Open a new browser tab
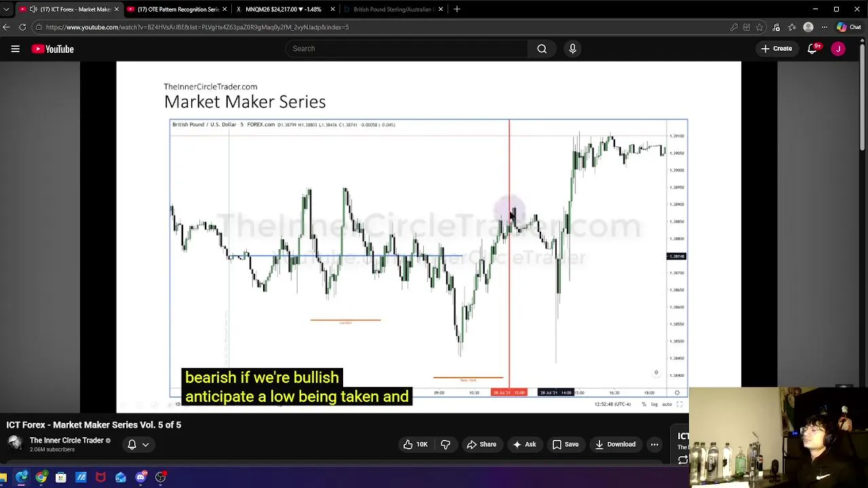Image resolution: width=868 pixels, height=488 pixels. pyautogui.click(x=457, y=9)
